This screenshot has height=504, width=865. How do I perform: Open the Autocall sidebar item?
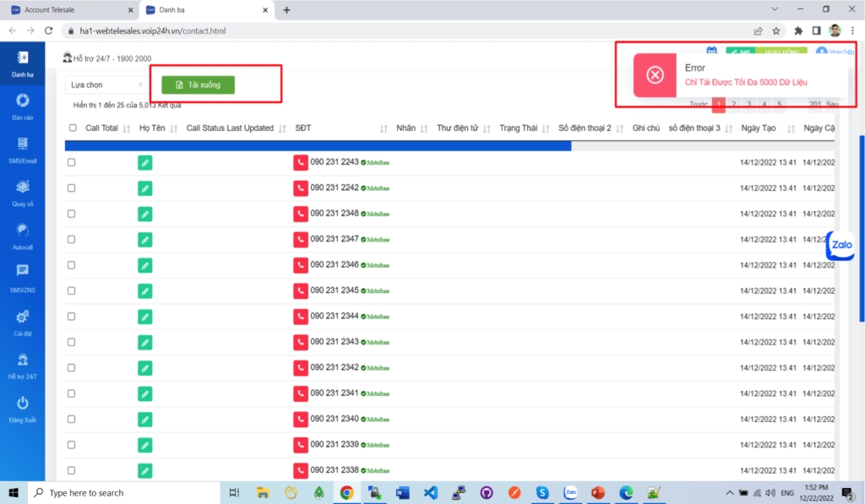(23, 230)
